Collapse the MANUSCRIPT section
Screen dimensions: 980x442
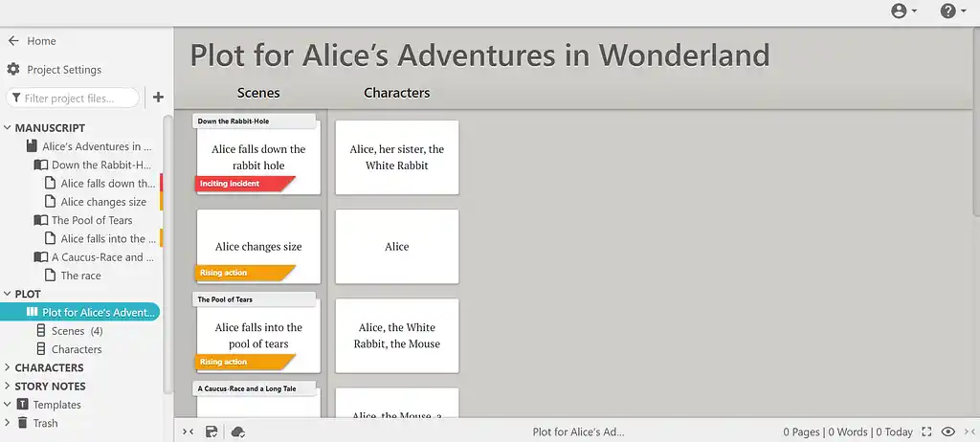(8, 128)
